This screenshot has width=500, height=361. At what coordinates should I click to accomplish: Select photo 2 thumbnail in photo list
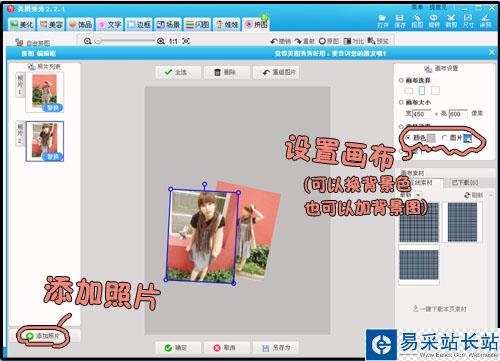coord(45,141)
